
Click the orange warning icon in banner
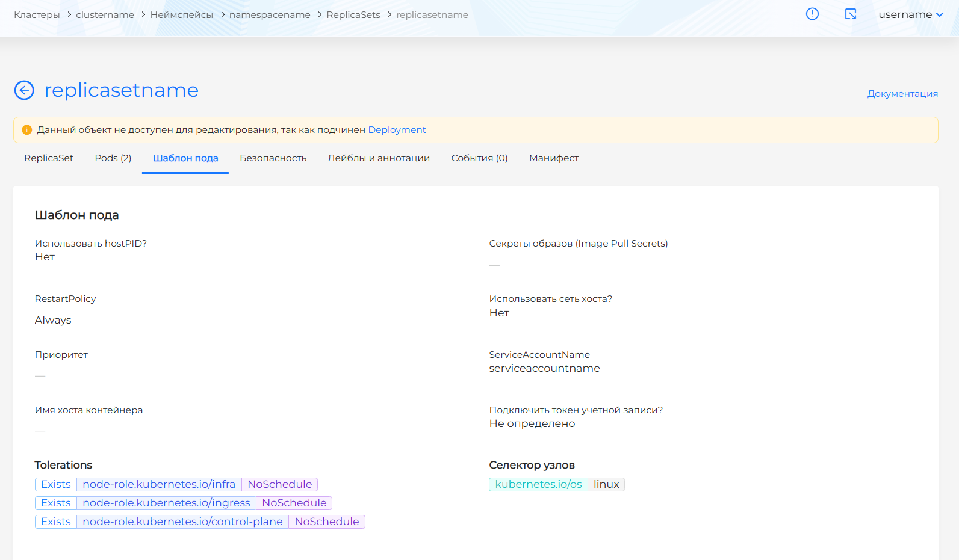[x=26, y=130]
